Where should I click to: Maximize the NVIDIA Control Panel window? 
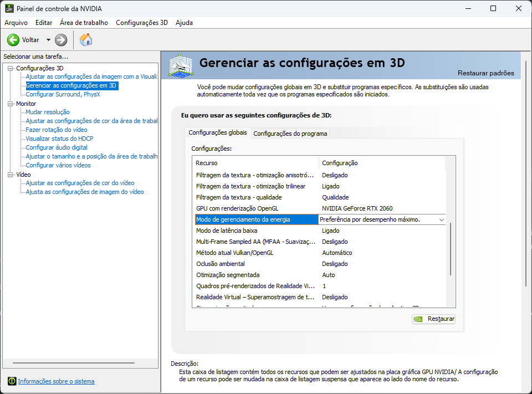pos(493,8)
